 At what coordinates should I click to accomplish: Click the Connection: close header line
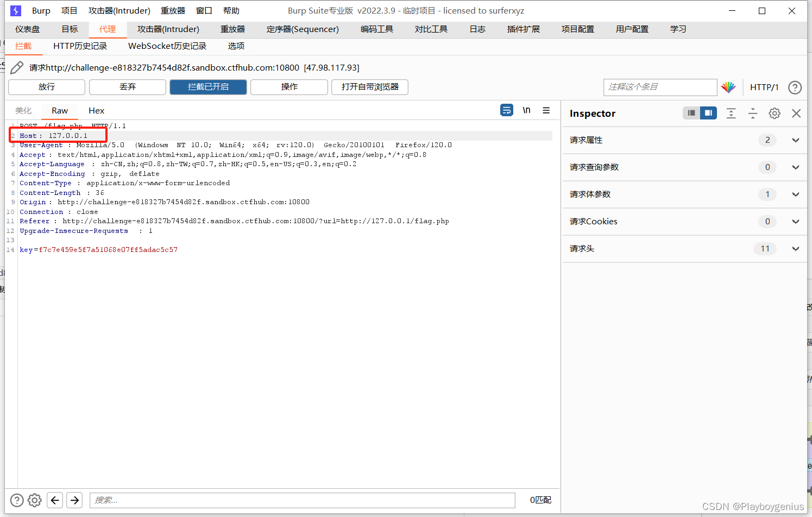tap(59, 212)
